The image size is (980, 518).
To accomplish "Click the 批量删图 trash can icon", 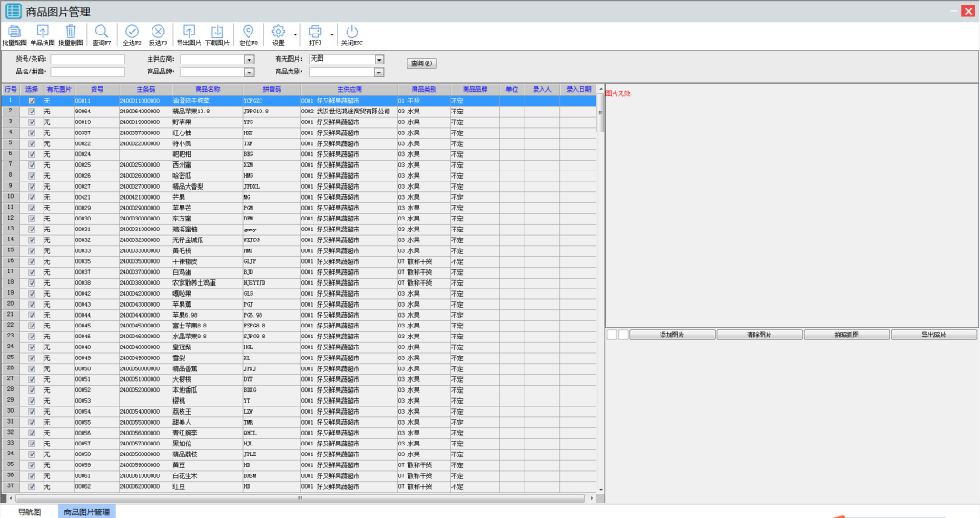I will (71, 32).
